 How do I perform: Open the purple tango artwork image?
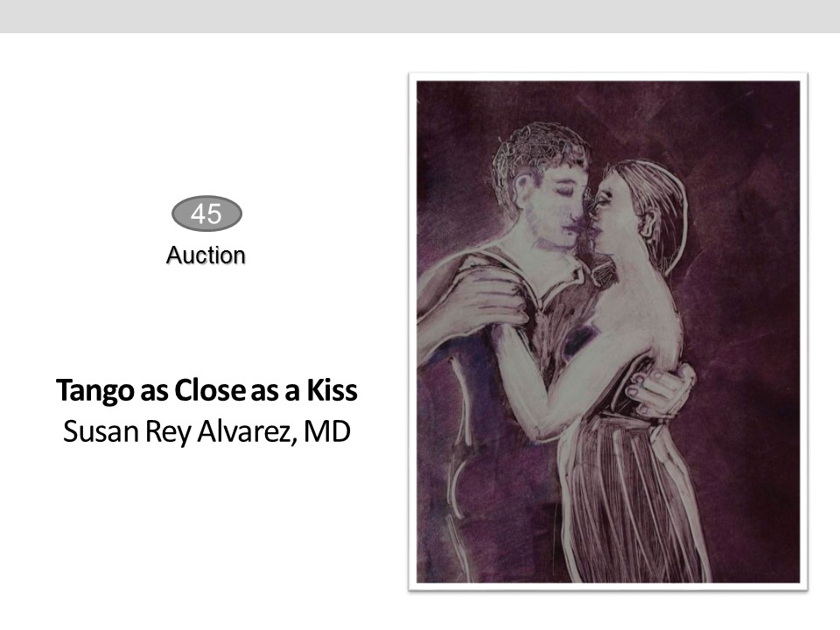[x=608, y=332]
